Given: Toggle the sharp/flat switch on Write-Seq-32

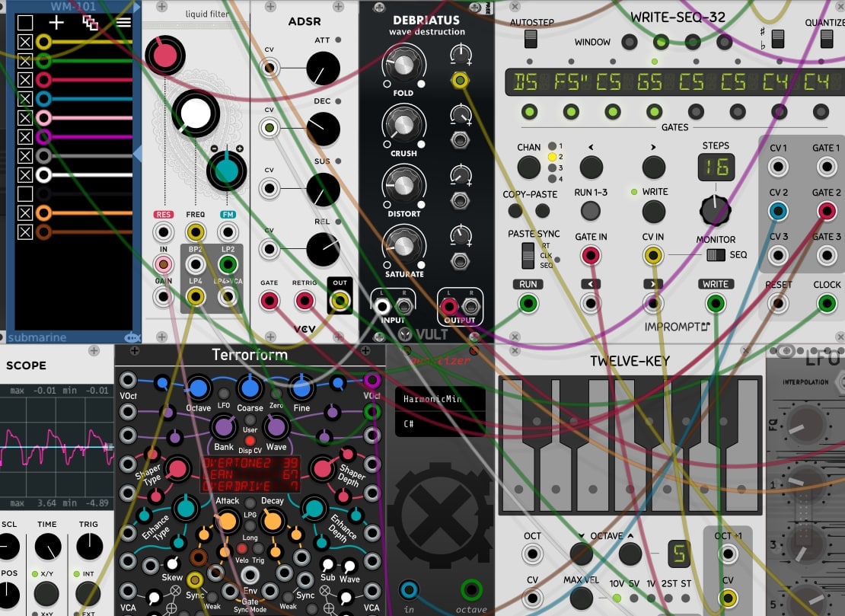Looking at the screenshot, I should click(x=778, y=39).
